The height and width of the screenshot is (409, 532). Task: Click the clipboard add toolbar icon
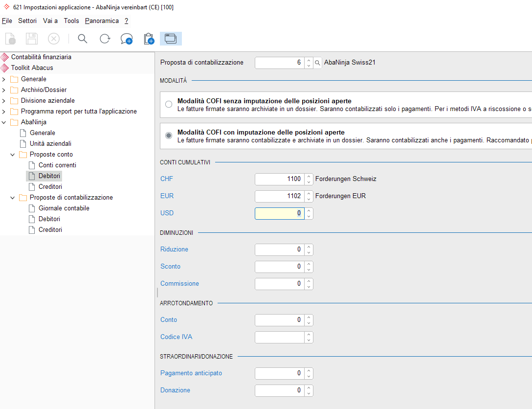tap(149, 39)
